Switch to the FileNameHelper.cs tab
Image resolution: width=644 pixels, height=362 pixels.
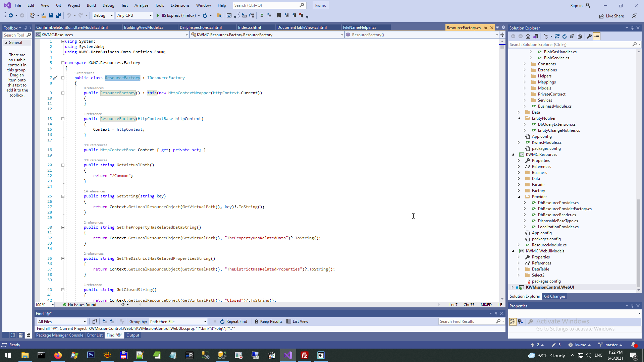pos(360,27)
